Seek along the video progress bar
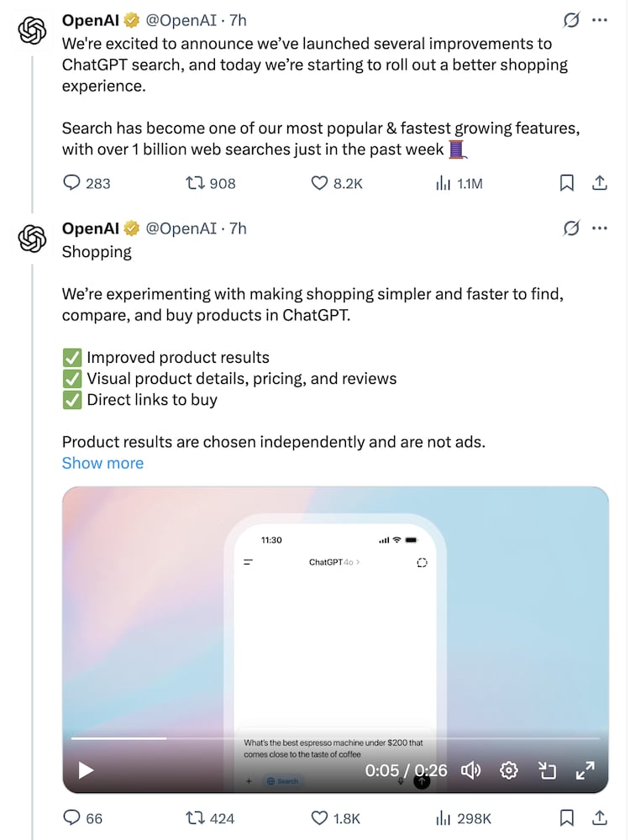This screenshot has height=840, width=630. point(336,738)
